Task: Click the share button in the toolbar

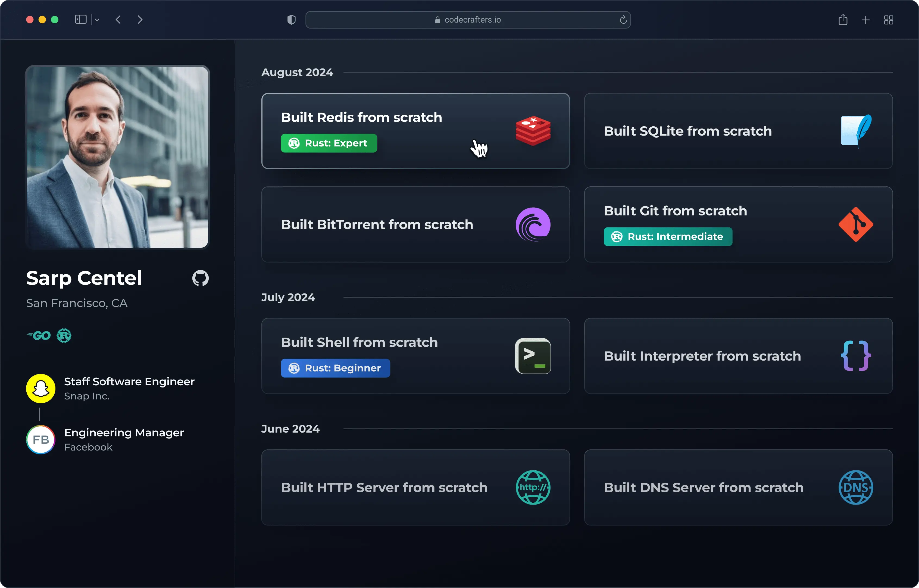Action: (843, 20)
